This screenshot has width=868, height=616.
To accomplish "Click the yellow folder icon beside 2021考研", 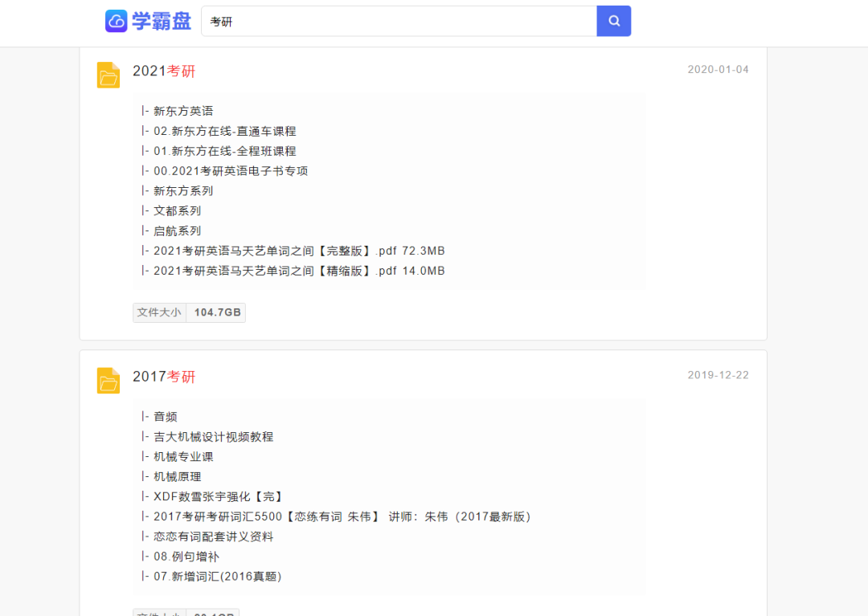I will pos(108,71).
